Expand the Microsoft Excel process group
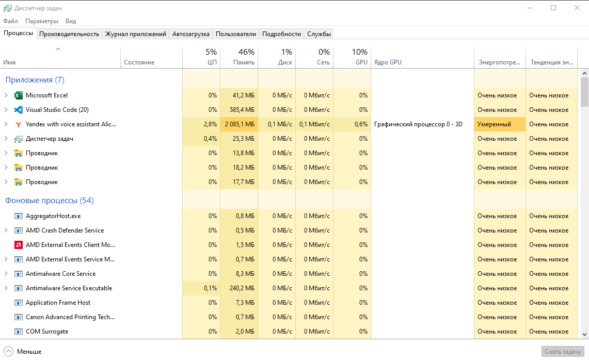The height and width of the screenshot is (364, 589). (6, 95)
